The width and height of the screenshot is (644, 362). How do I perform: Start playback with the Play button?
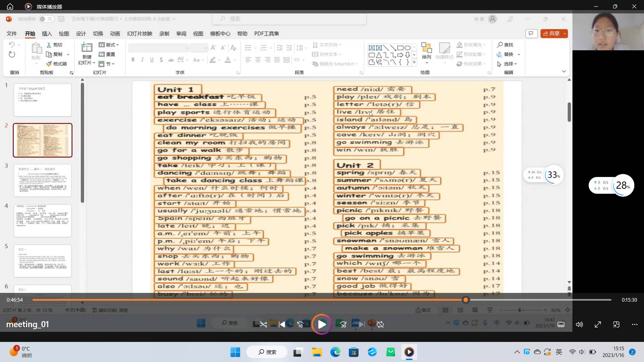(x=322, y=324)
